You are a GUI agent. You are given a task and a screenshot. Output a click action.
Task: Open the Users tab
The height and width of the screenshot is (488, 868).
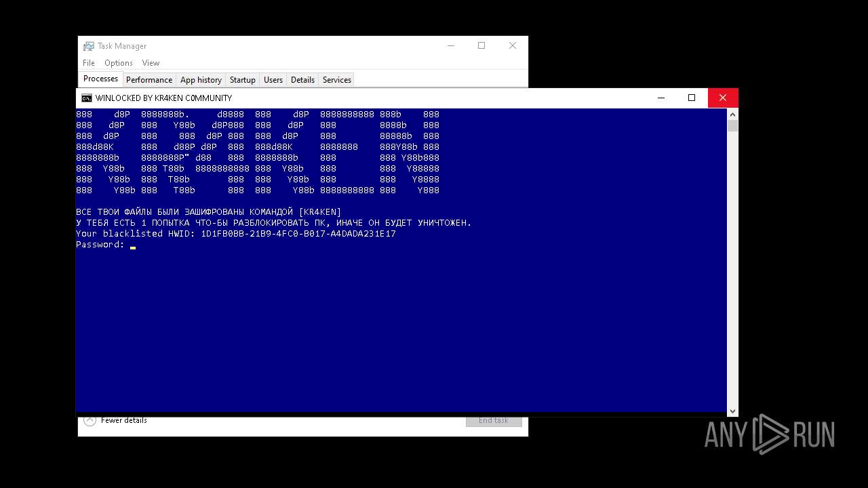273,80
